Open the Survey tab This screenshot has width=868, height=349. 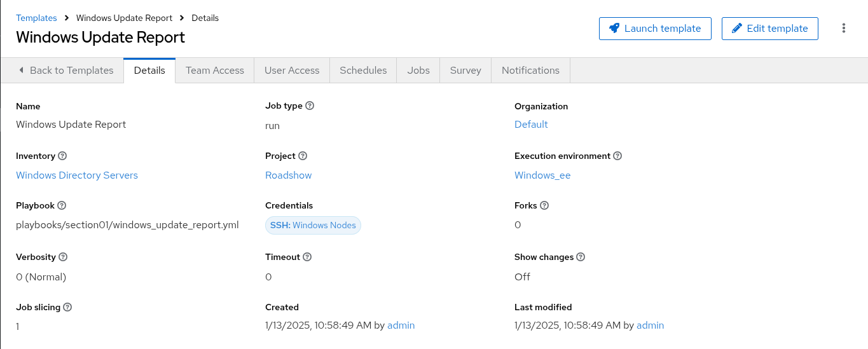[x=465, y=71]
